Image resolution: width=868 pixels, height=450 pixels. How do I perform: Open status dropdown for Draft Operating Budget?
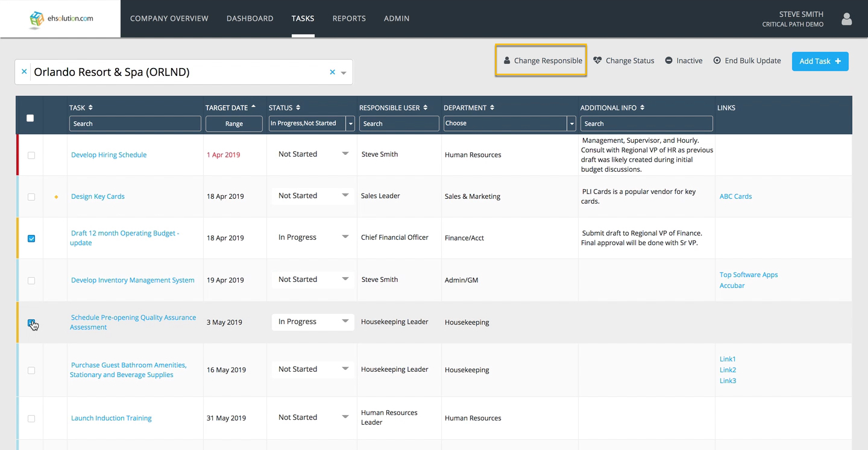312,237
